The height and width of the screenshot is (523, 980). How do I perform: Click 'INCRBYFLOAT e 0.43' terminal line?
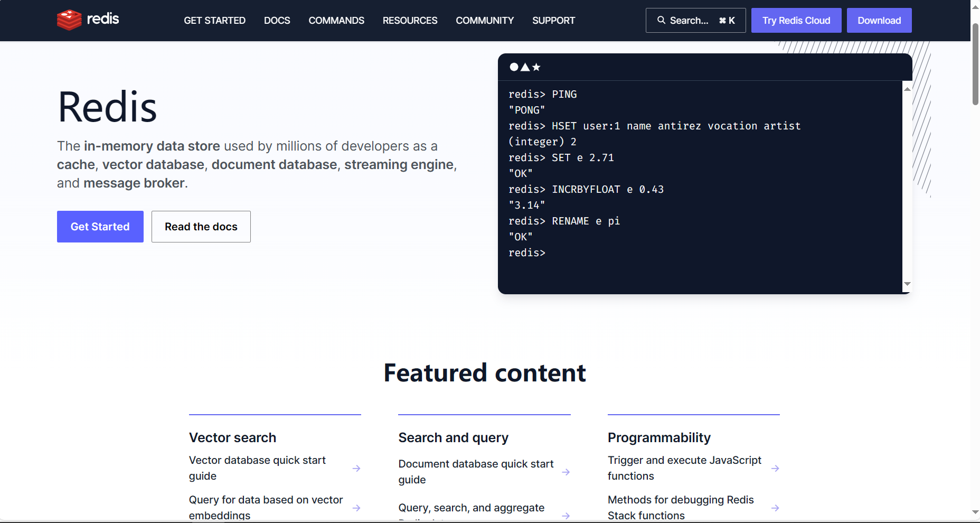(x=586, y=189)
